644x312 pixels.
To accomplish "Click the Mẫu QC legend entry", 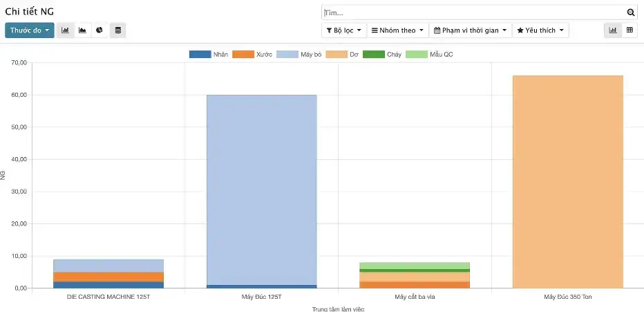I will 429,54.
